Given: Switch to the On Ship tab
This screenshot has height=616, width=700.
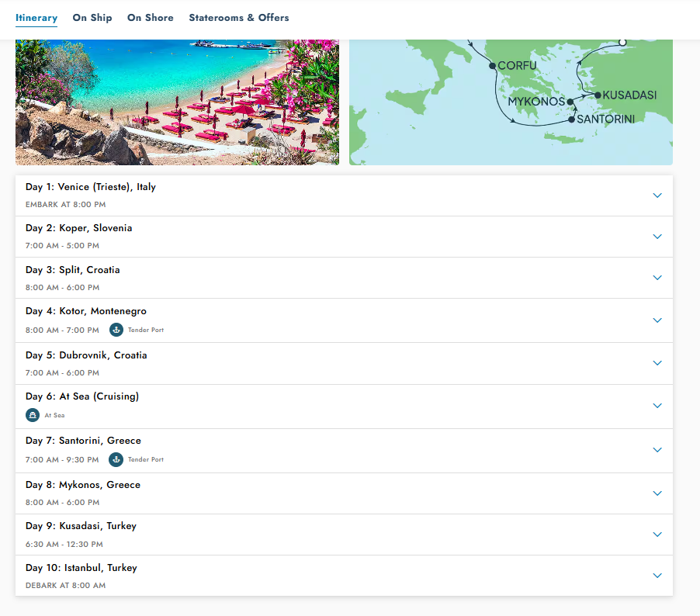Looking at the screenshot, I should (92, 18).
